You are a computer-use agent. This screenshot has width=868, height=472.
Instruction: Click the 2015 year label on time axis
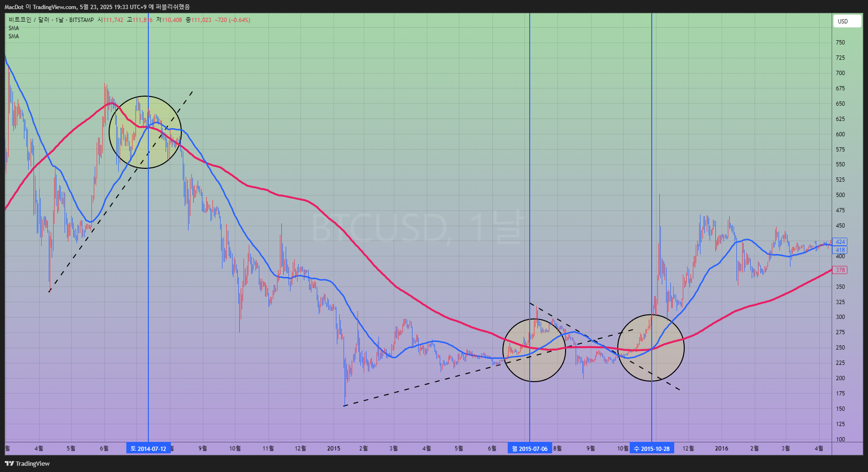pos(334,449)
